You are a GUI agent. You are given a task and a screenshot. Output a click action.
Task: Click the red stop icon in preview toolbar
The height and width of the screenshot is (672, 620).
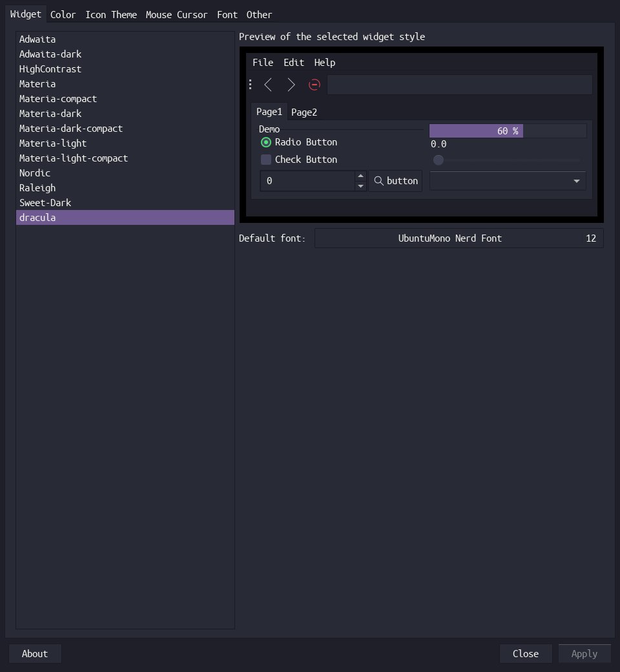point(315,85)
